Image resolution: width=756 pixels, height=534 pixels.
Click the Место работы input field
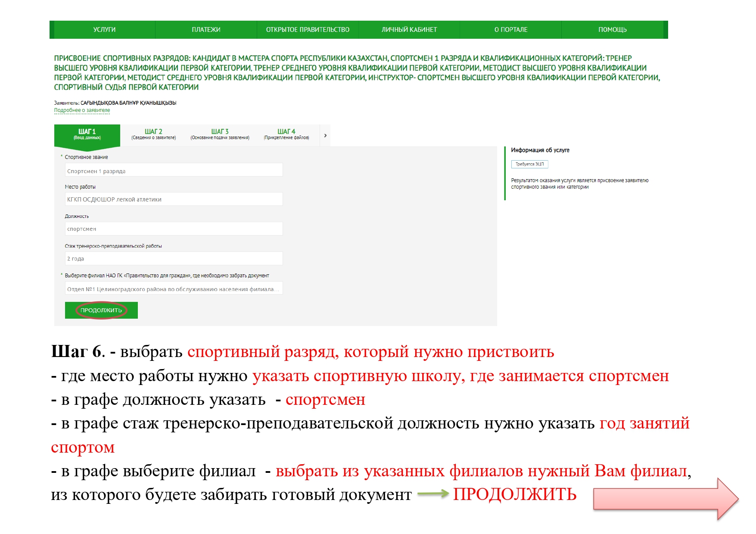tap(174, 199)
